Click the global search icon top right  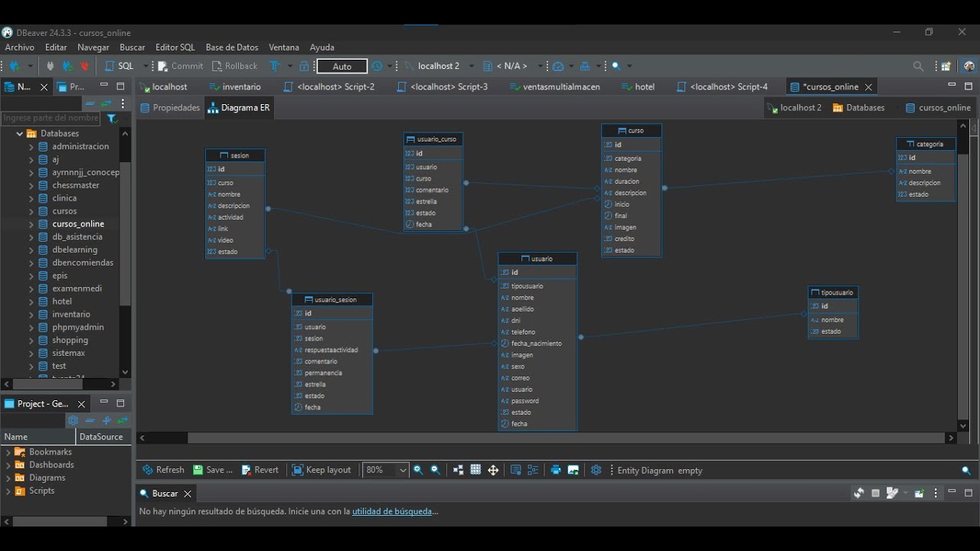click(918, 67)
